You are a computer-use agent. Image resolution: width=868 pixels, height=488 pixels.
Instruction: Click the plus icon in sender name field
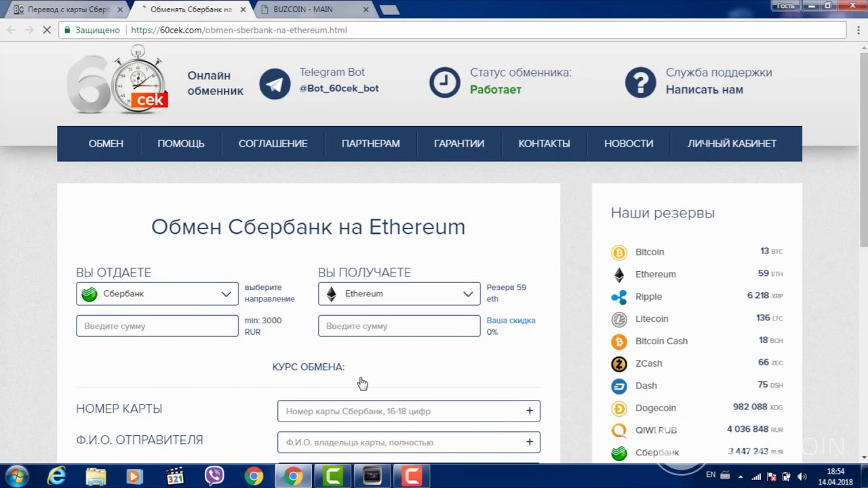pos(530,442)
